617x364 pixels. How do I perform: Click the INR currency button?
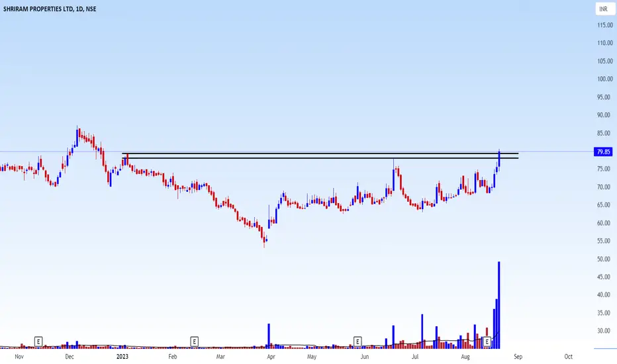(604, 9)
